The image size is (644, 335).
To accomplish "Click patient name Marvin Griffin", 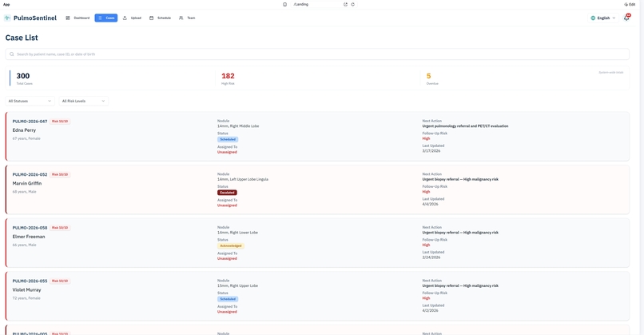I will point(27,183).
